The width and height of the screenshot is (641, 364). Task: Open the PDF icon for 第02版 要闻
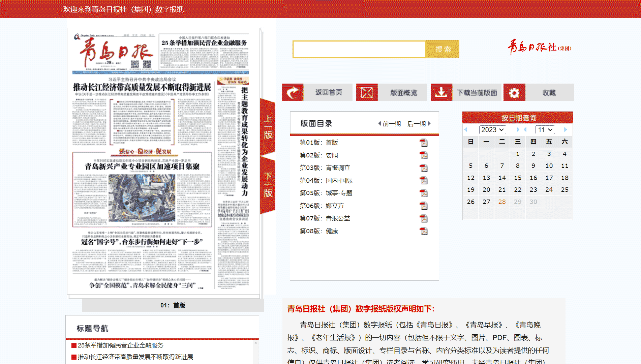[x=424, y=155]
